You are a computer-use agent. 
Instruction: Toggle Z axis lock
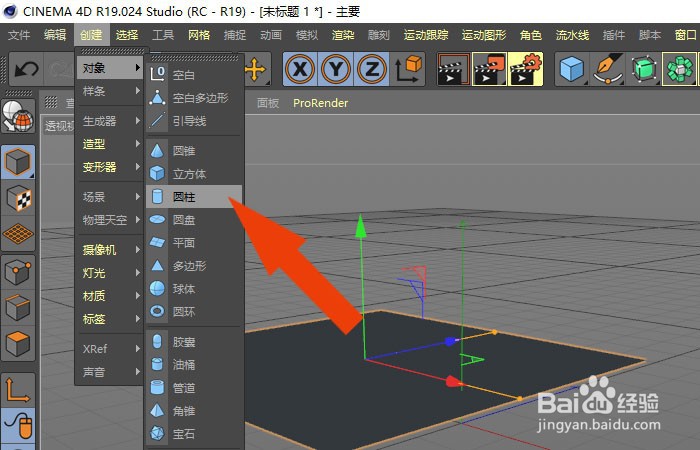pos(371,69)
